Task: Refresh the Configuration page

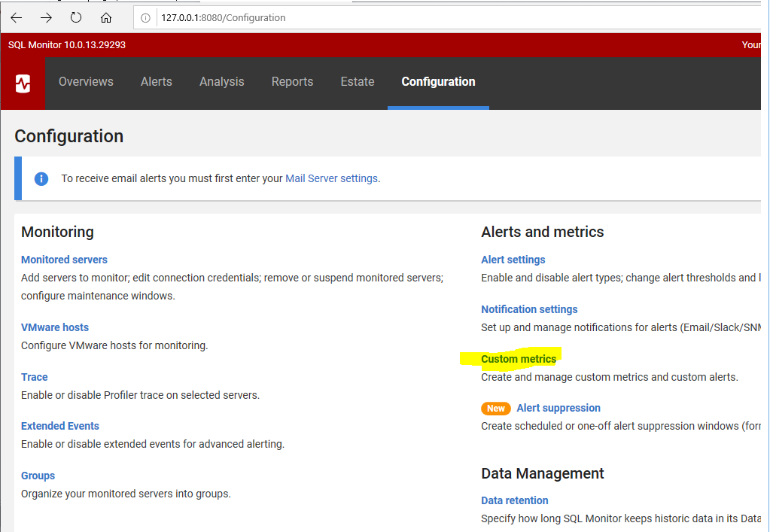Action: (75, 17)
